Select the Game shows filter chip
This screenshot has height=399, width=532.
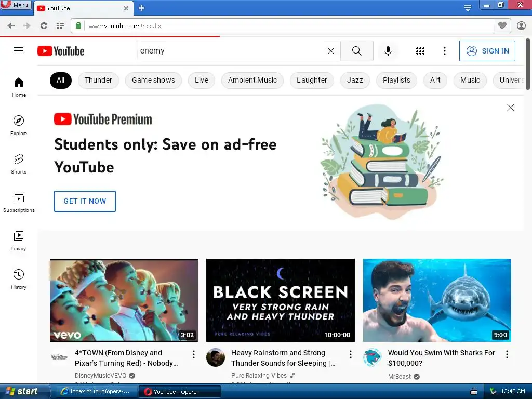click(153, 81)
